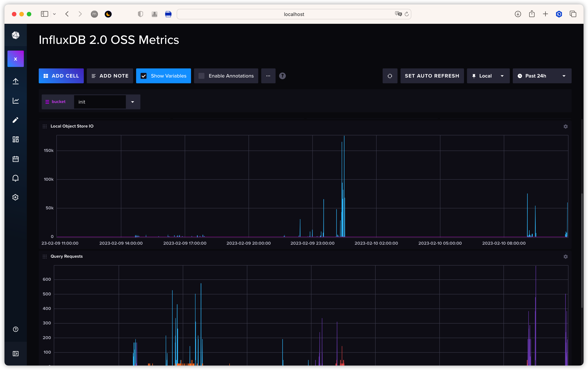
Task: Open Tasks calendar icon in sidebar
Action: 15,159
